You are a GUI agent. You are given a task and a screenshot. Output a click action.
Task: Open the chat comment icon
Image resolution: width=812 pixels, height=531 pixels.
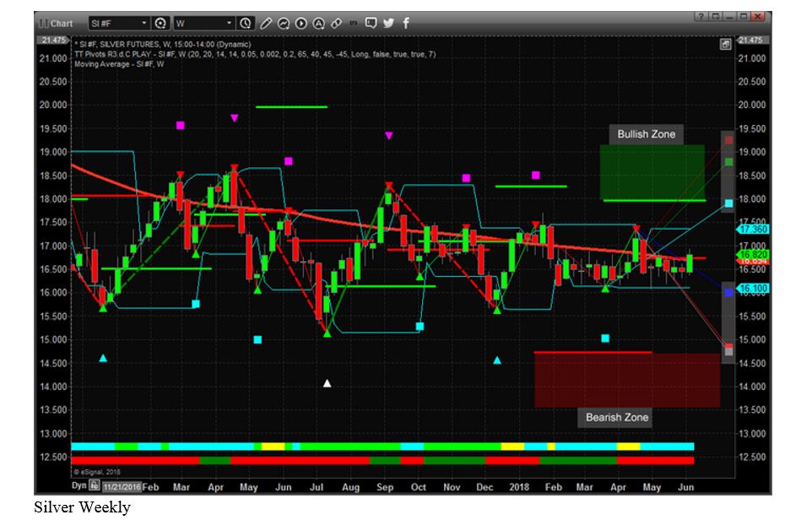371,24
